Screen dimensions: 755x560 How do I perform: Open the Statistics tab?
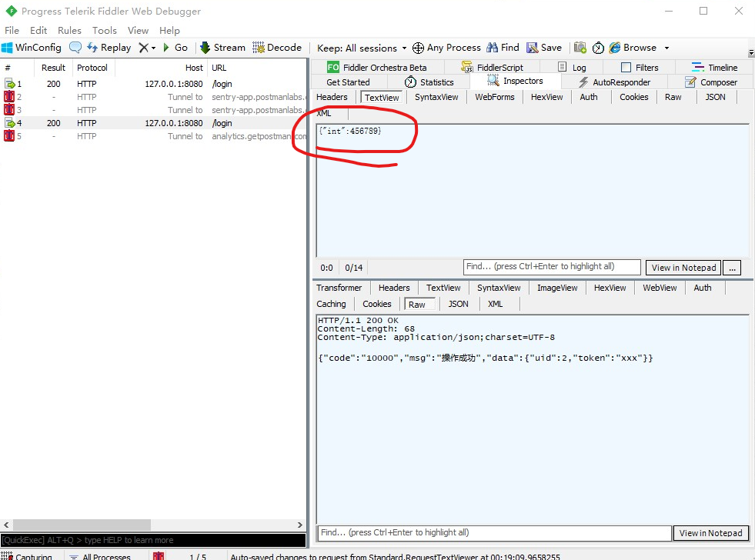click(429, 82)
